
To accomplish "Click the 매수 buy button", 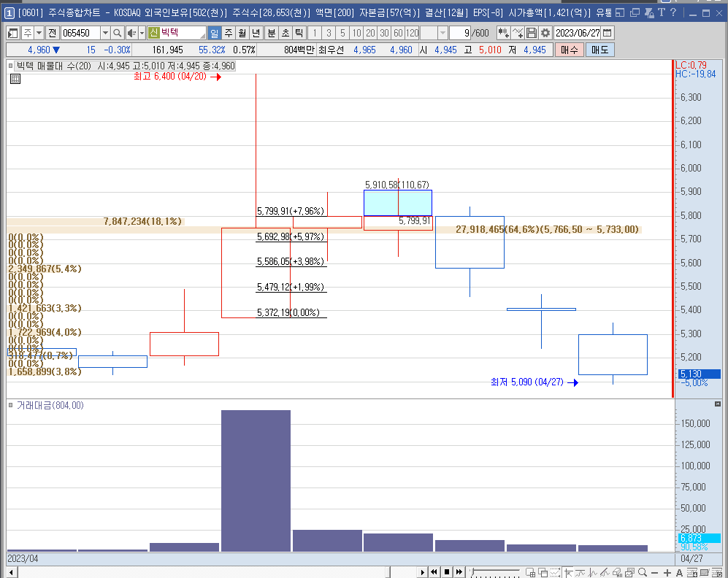I will pyautogui.click(x=570, y=50).
